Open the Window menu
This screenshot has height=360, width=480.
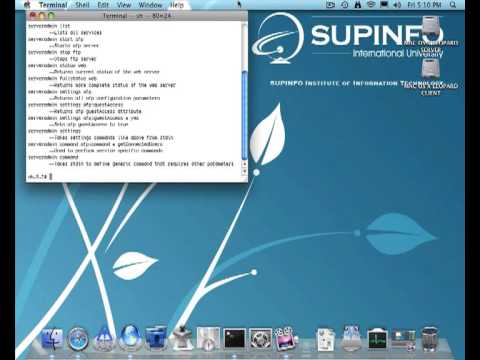coord(150,5)
